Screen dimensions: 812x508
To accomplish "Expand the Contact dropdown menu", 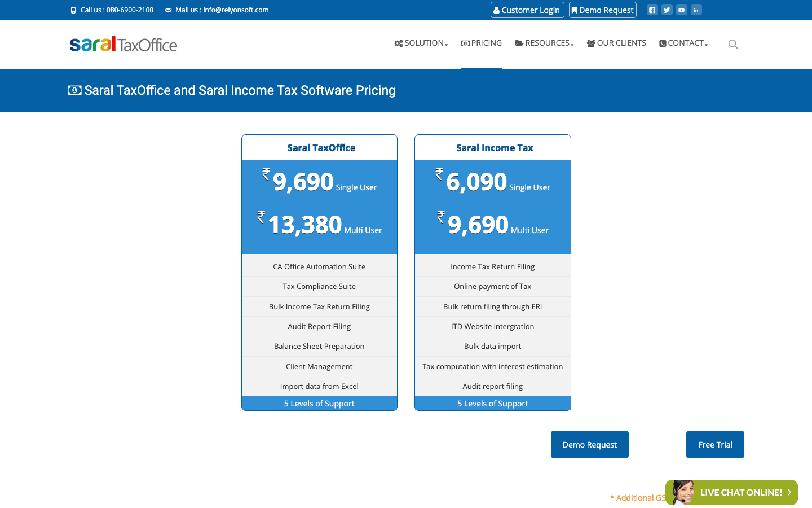I will 683,43.
